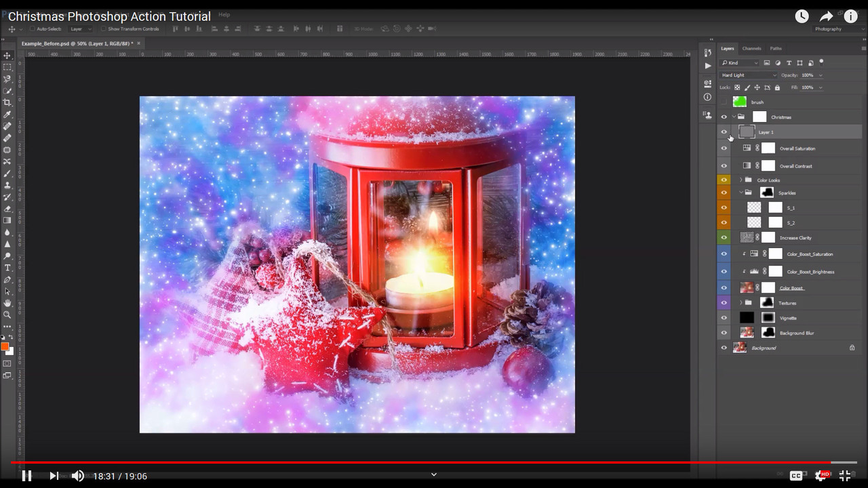Select the Increase Clarity layer thumbnail
Viewport: 868px width, 488px height.
[747, 238]
